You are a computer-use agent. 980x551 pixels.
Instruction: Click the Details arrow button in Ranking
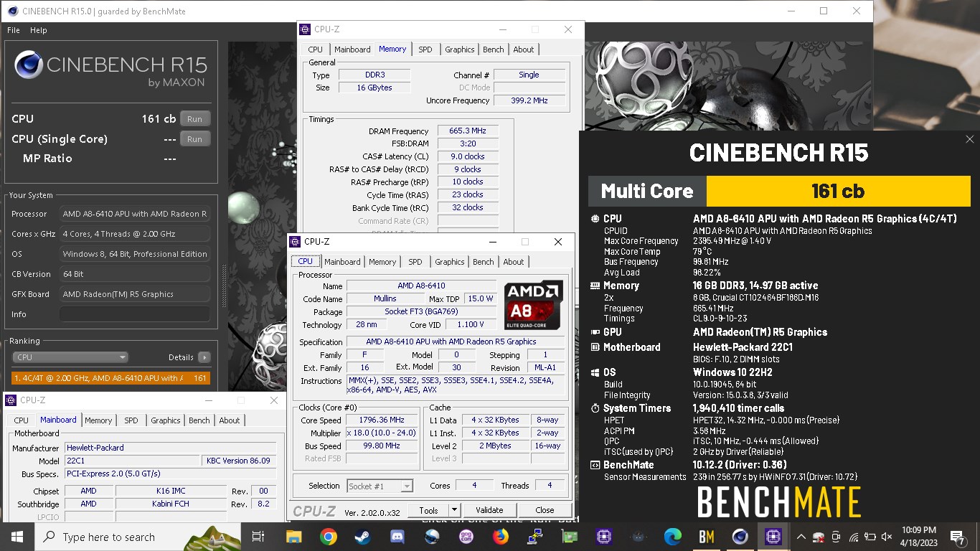pyautogui.click(x=204, y=357)
